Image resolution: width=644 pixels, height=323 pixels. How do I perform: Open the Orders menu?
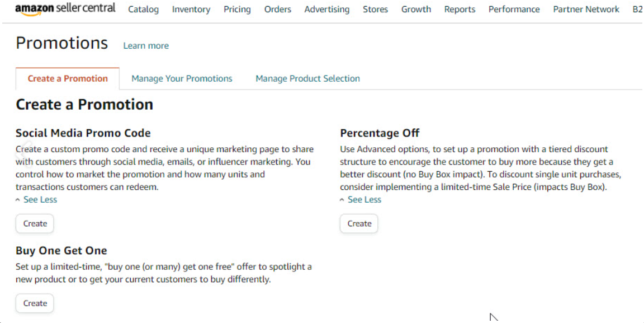pos(278,10)
